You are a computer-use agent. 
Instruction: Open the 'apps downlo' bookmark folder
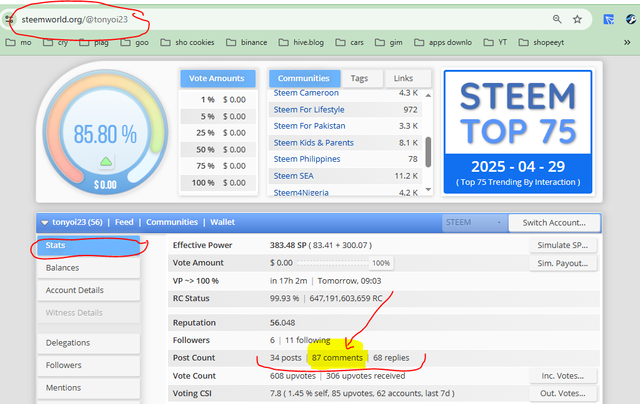(x=443, y=42)
